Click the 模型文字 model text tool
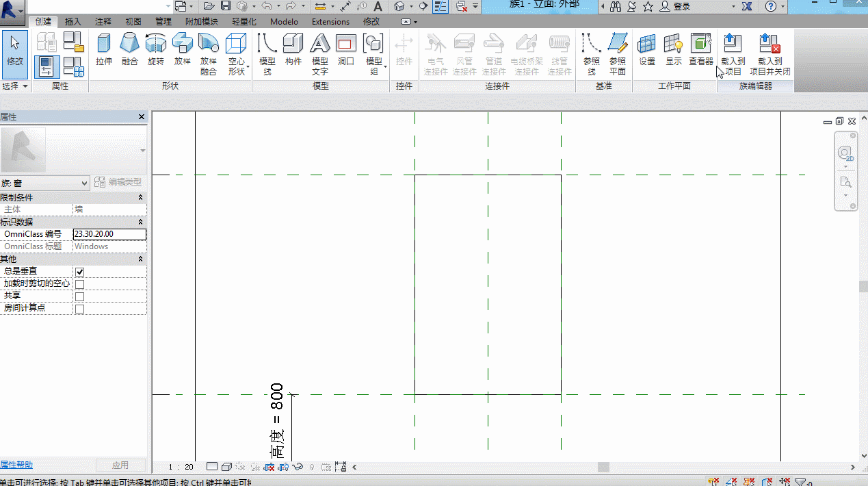The height and width of the screenshot is (486, 868). (319, 53)
